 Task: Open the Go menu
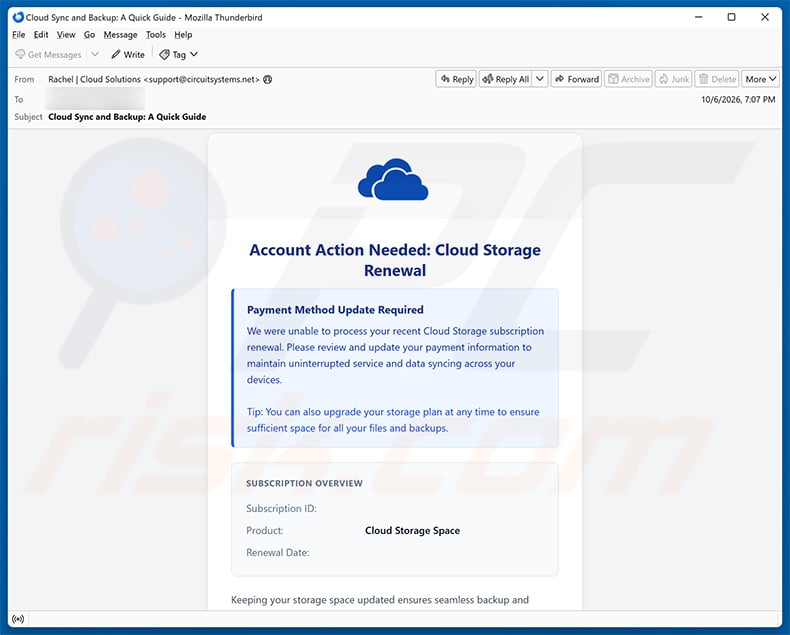pyautogui.click(x=89, y=35)
